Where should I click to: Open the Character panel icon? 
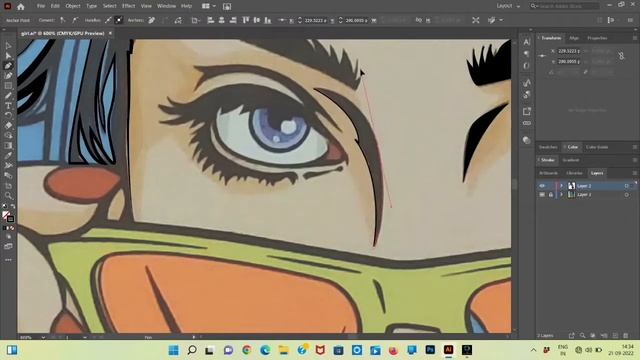pos(527,42)
